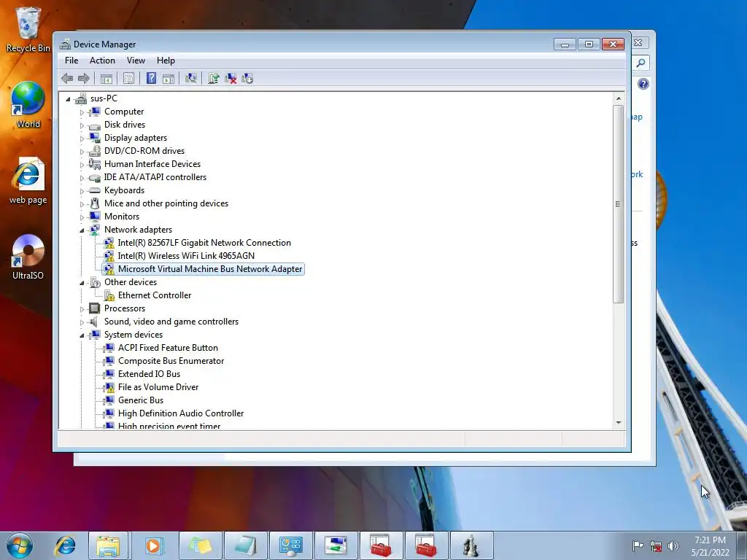Screen dimensions: 747x560
Task: Open Windows Explorer folder taskbar icon
Action: (x=108, y=545)
